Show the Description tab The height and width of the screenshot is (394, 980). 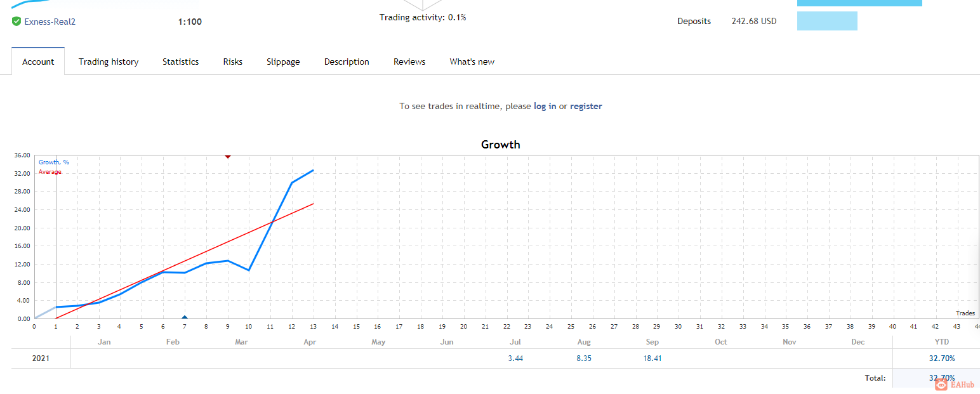(347, 62)
